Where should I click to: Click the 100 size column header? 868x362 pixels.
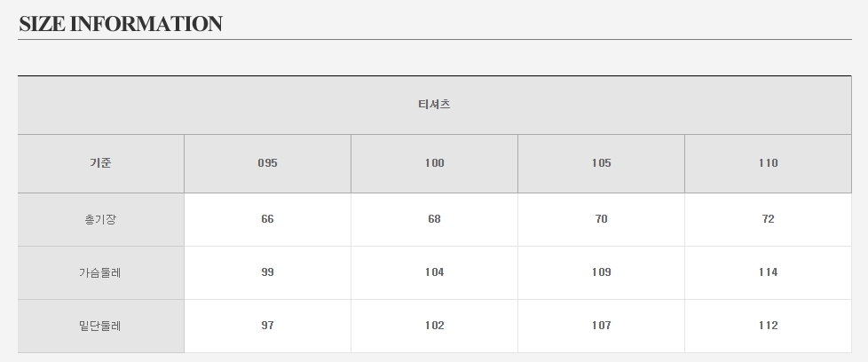tap(434, 163)
